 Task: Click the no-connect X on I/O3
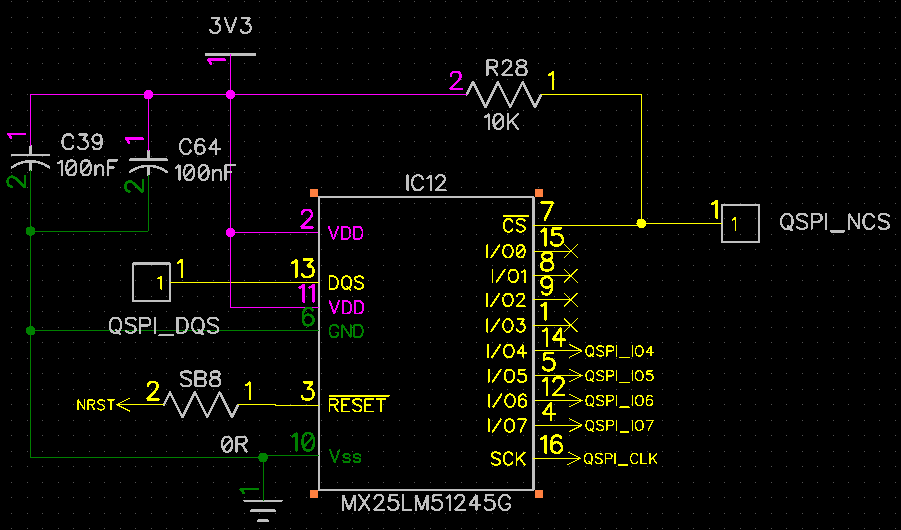(x=571, y=325)
